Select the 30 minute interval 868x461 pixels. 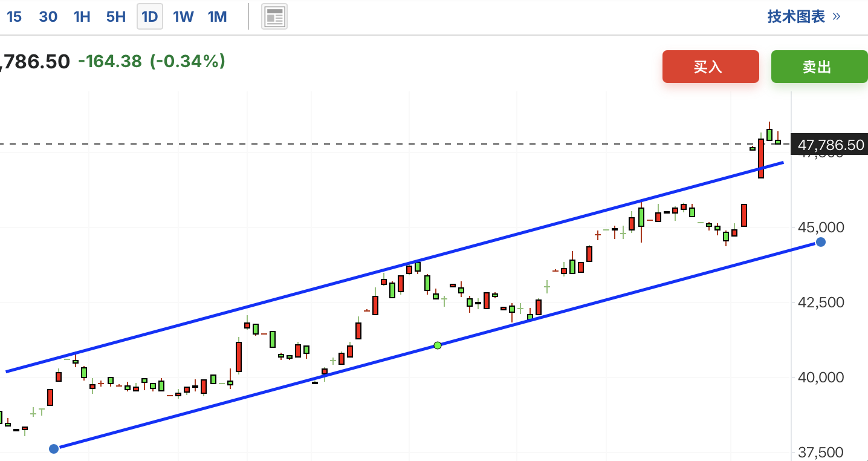coord(48,16)
